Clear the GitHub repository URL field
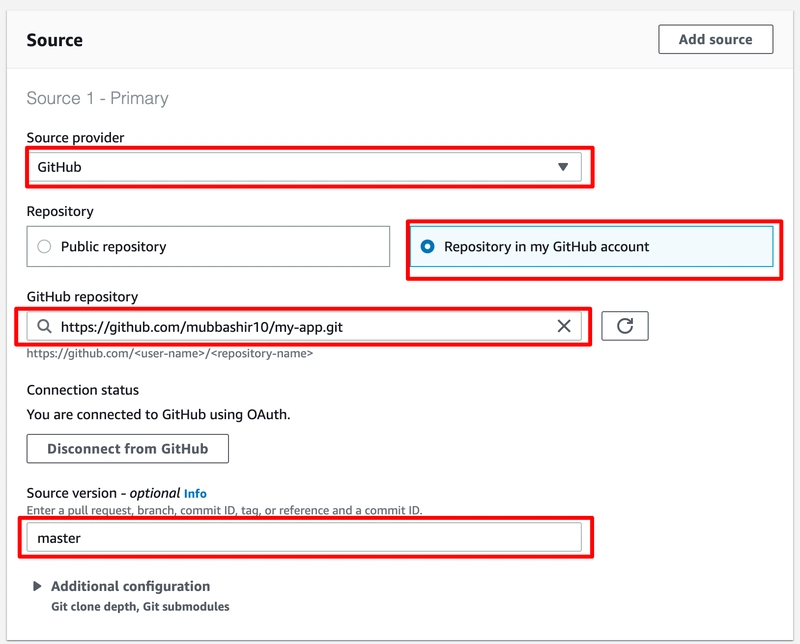The image size is (800, 644). pos(563,326)
